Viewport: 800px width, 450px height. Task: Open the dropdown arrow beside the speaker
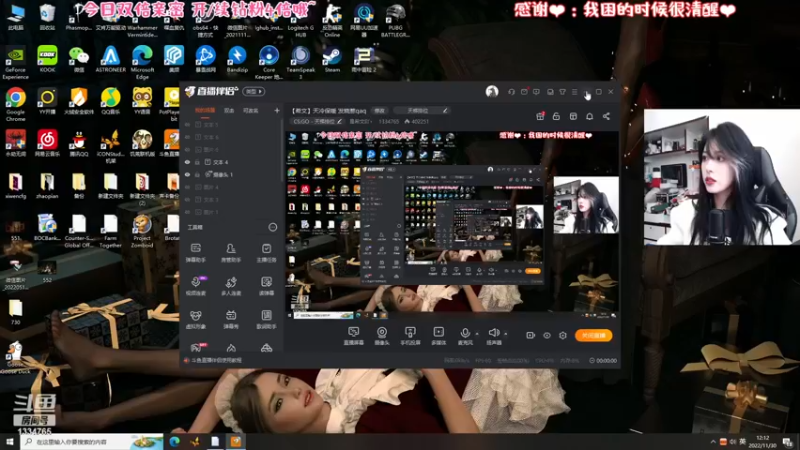click(x=506, y=334)
